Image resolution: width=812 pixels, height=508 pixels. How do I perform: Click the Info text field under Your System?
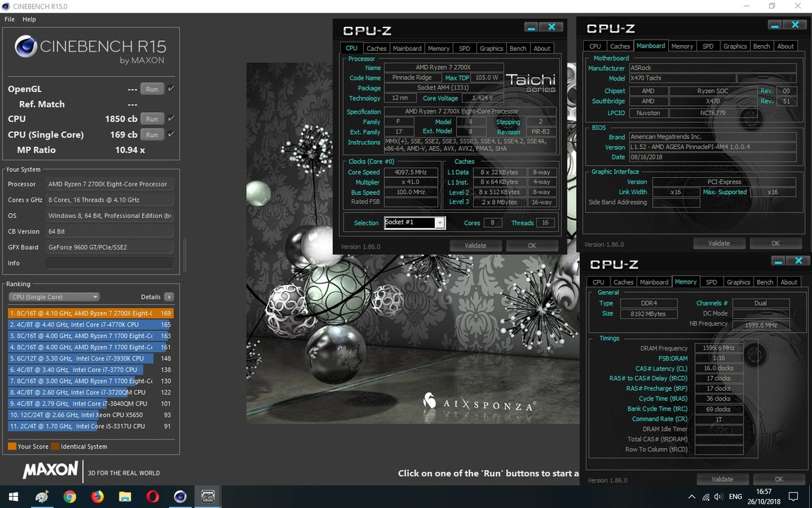point(109,262)
